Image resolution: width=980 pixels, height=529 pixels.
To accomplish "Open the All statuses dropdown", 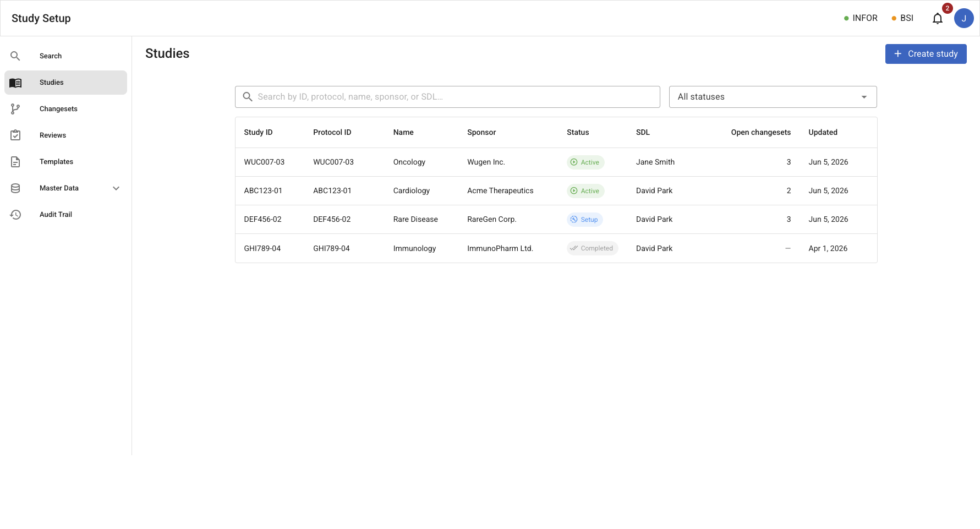I will point(773,97).
